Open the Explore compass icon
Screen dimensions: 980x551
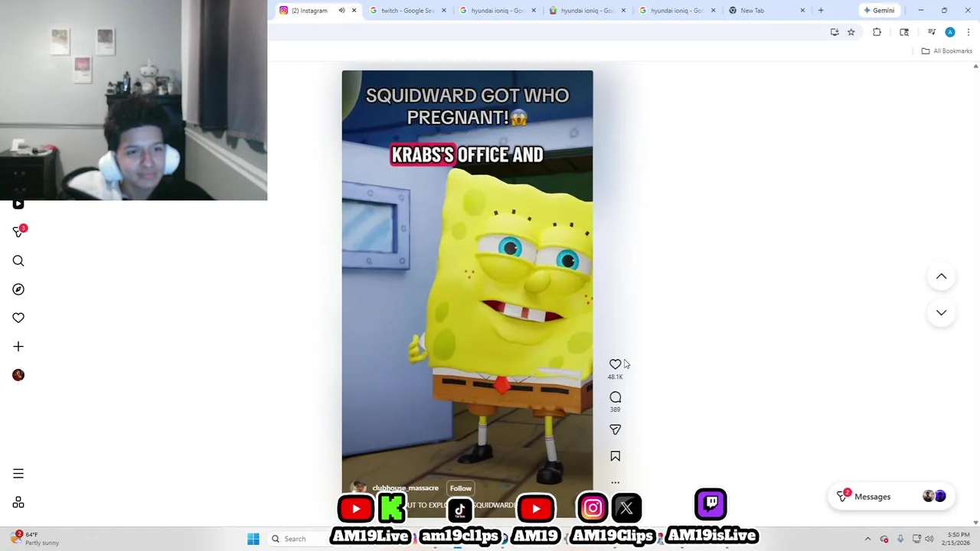[18, 289]
